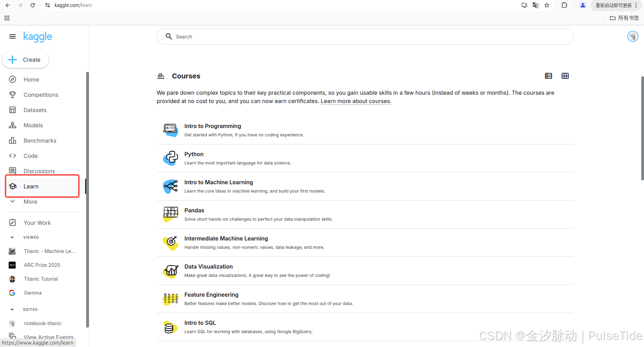Open Your Work page
Viewport: 644px width, 347px height.
37,223
